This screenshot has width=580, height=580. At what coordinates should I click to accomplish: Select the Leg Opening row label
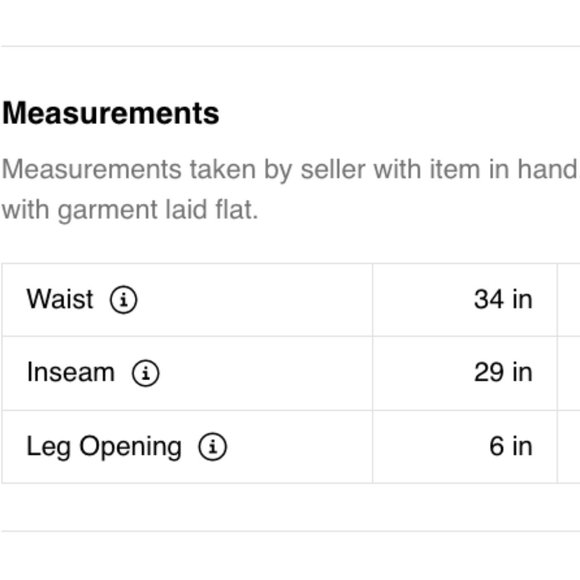click(104, 447)
